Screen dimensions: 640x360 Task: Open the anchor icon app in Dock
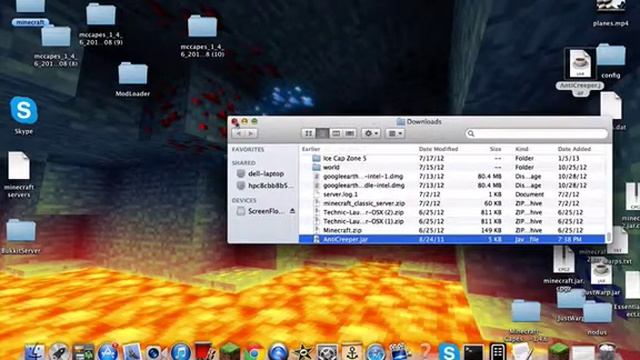click(x=352, y=352)
